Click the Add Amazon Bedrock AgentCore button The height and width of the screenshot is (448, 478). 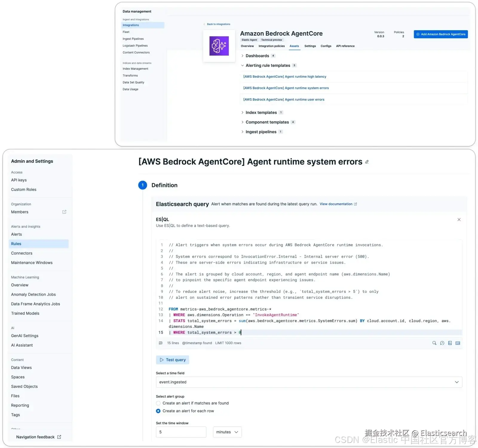click(441, 34)
